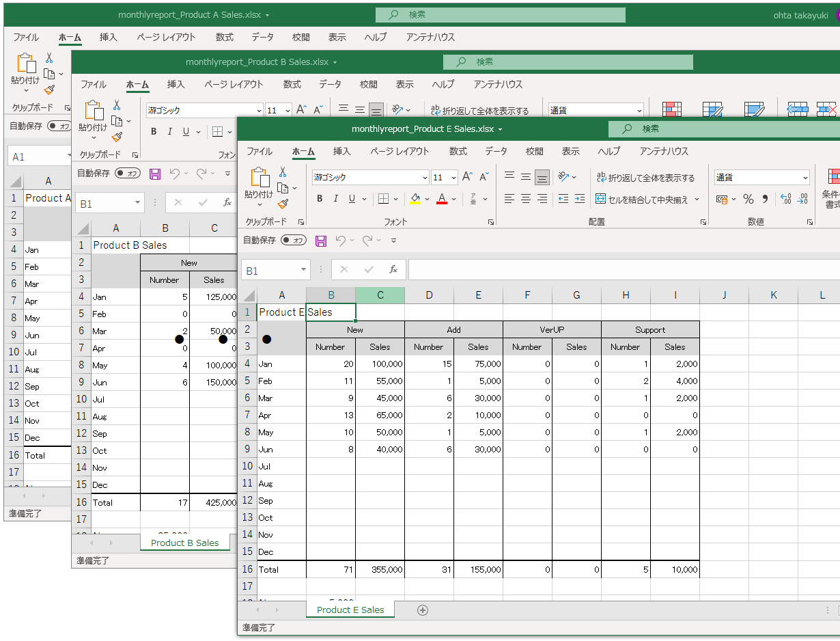Toggle bottom align in Product E window
The height and width of the screenshot is (641, 840).
[542, 177]
